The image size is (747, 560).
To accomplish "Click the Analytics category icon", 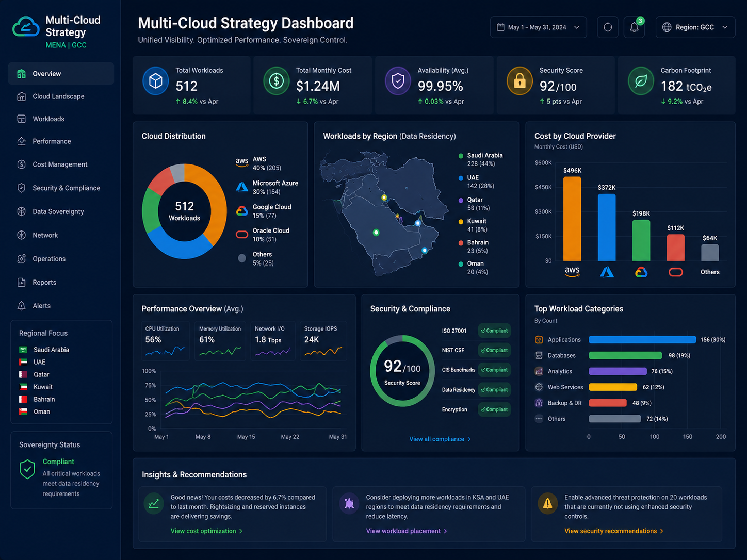I will click(x=539, y=371).
